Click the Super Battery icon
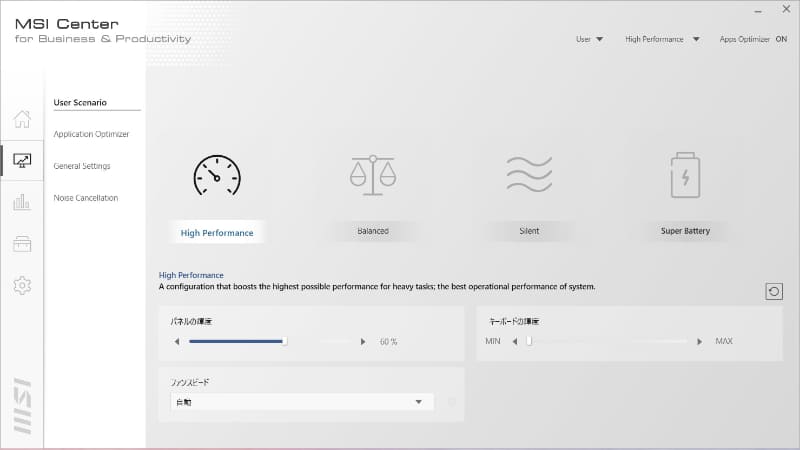 point(685,175)
